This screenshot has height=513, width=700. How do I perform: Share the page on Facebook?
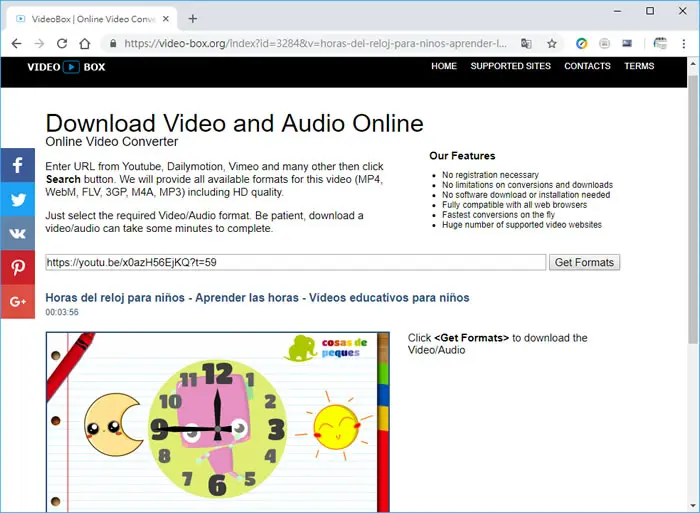(17, 165)
